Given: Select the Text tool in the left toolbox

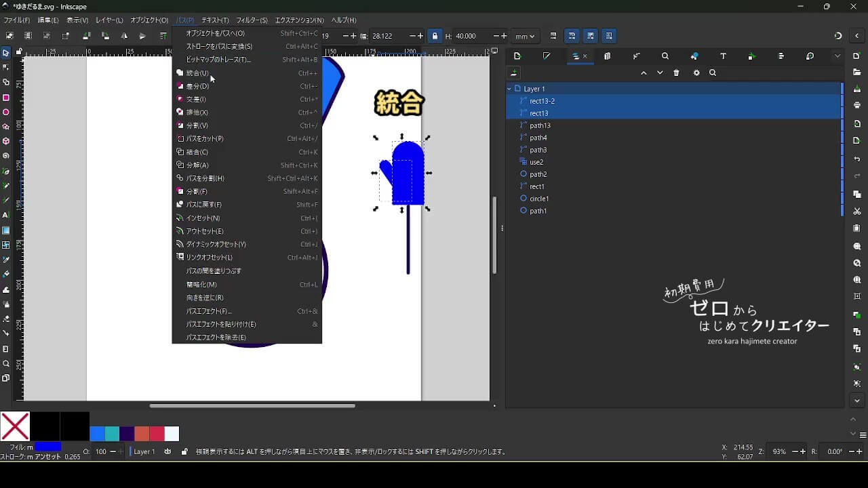Looking at the screenshot, I should click(x=6, y=215).
